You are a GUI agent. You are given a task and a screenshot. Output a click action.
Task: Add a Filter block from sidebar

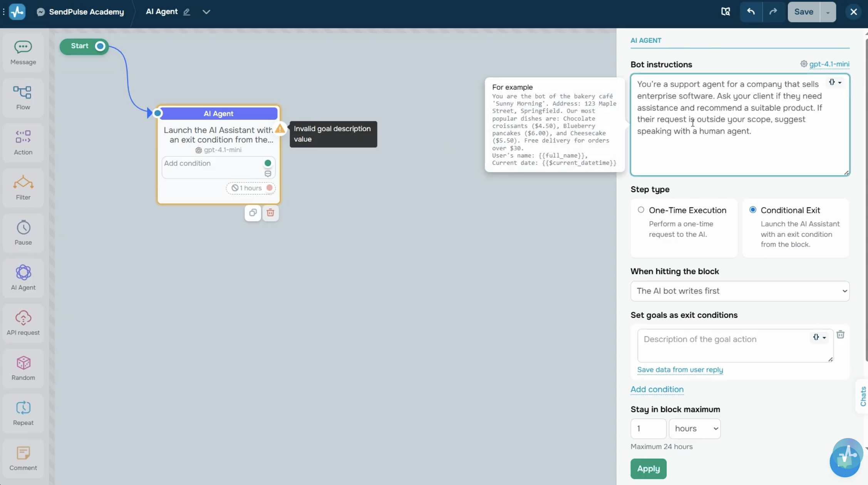pyautogui.click(x=23, y=188)
